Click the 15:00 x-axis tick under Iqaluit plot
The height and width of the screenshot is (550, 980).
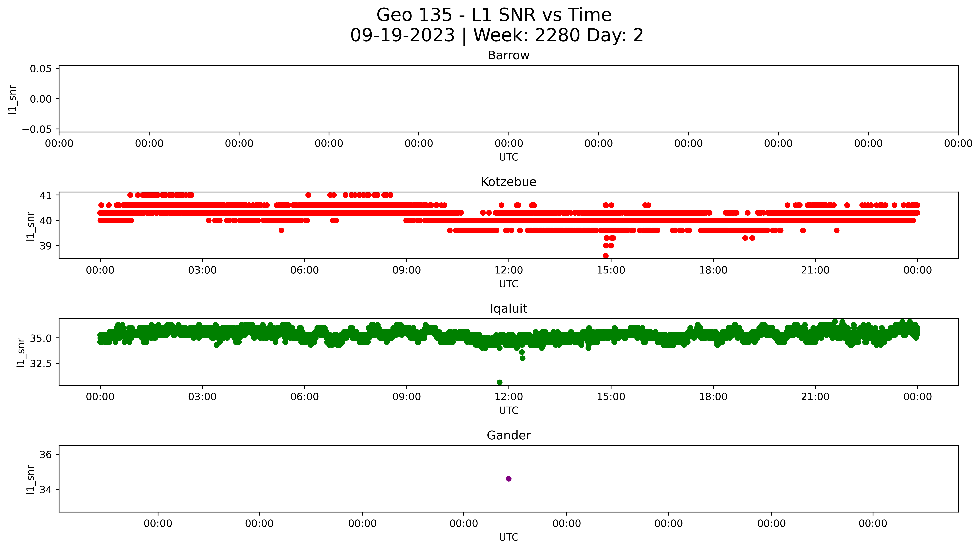pyautogui.click(x=611, y=397)
